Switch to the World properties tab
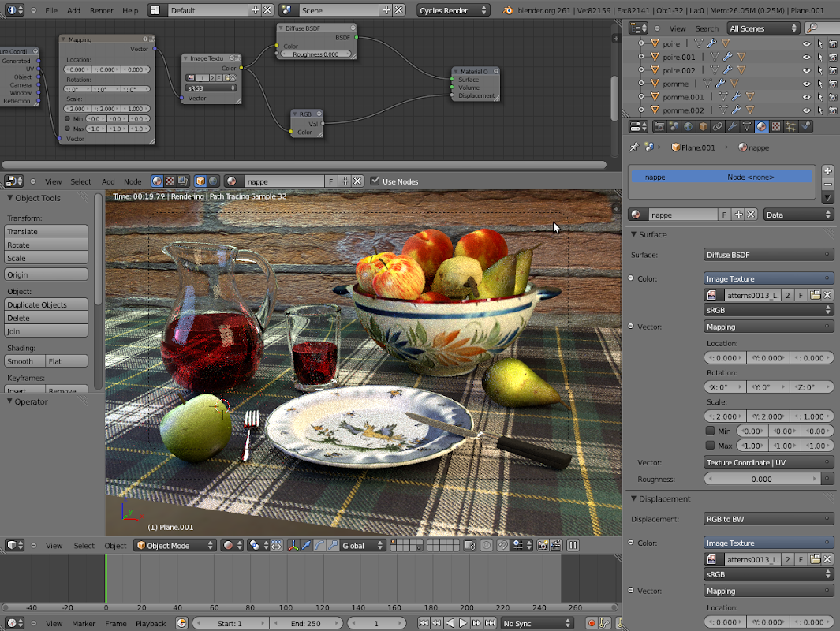The width and height of the screenshot is (840, 631). 688,126
